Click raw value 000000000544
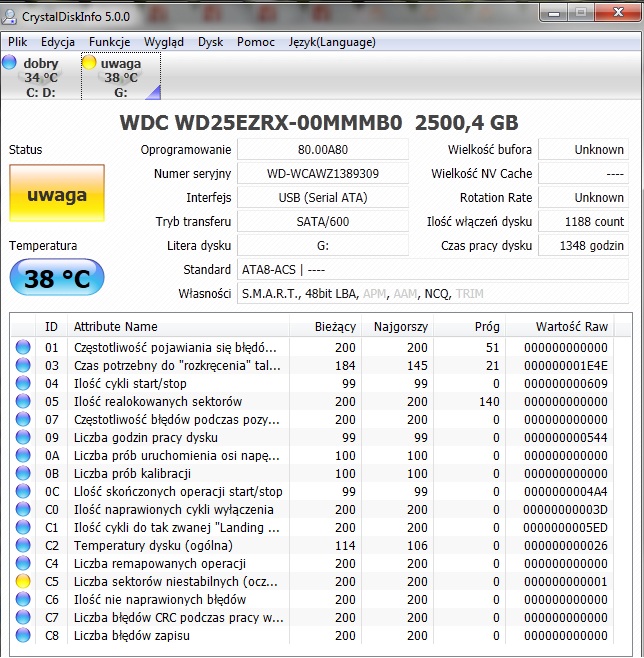 click(566, 438)
